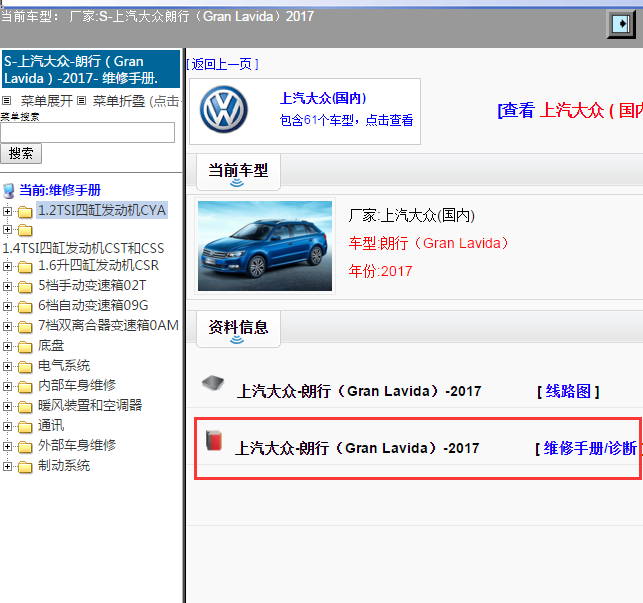Expand the 内部车身维修 node
643x603 pixels.
tap(7, 386)
